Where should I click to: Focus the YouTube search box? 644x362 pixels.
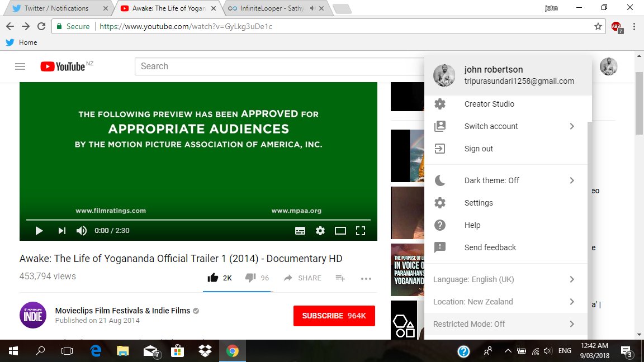coord(280,66)
